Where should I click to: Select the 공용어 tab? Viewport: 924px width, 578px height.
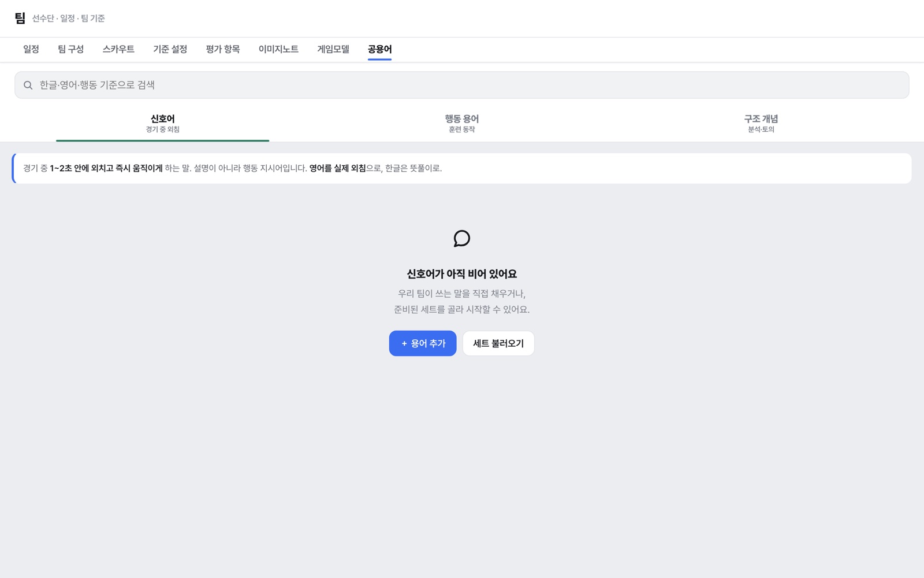pos(379,50)
